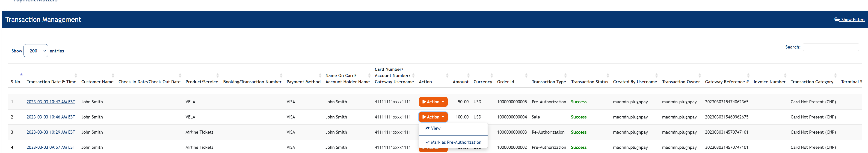Click the transaction date link on row three
Screen dimensions: 868x153
(x=51, y=132)
